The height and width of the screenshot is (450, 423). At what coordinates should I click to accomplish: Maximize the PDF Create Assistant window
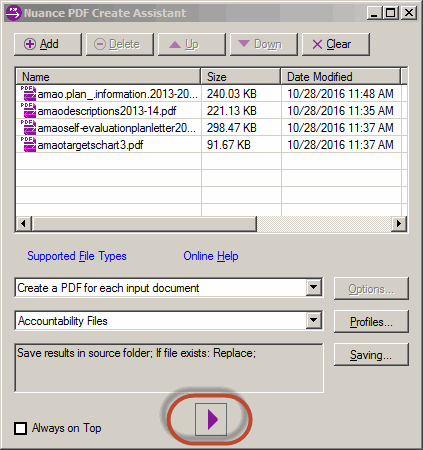(390, 13)
